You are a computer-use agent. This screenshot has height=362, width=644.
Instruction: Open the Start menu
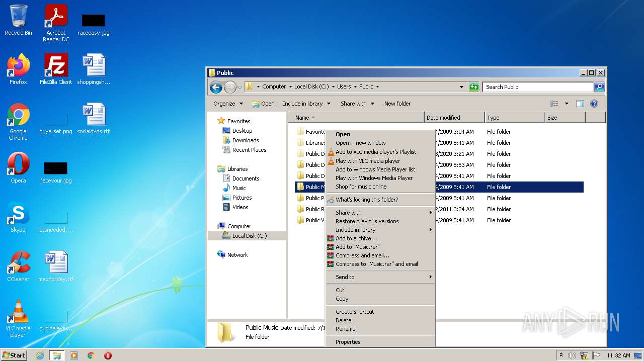(x=14, y=355)
